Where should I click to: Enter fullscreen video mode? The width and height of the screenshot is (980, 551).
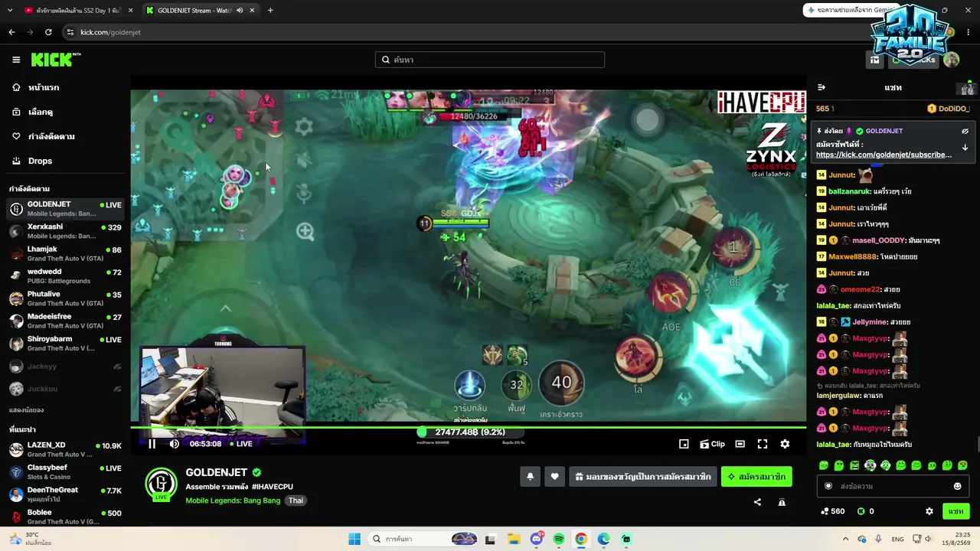point(763,444)
